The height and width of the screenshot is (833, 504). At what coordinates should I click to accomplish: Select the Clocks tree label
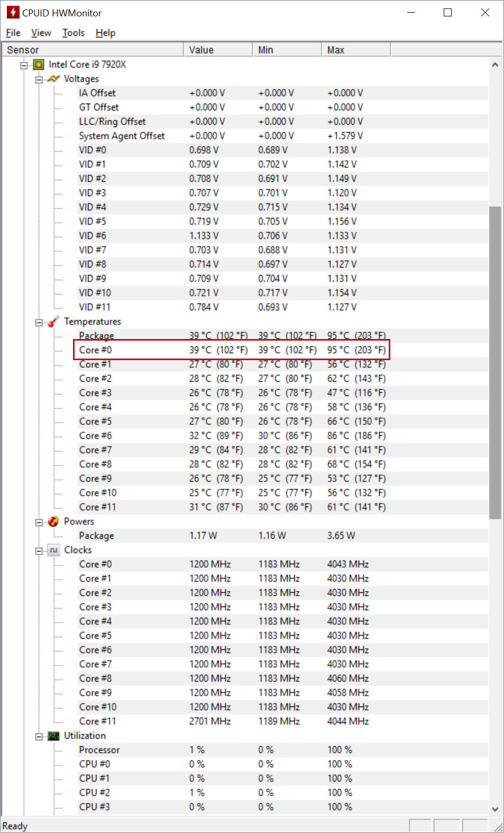pyautogui.click(x=78, y=550)
